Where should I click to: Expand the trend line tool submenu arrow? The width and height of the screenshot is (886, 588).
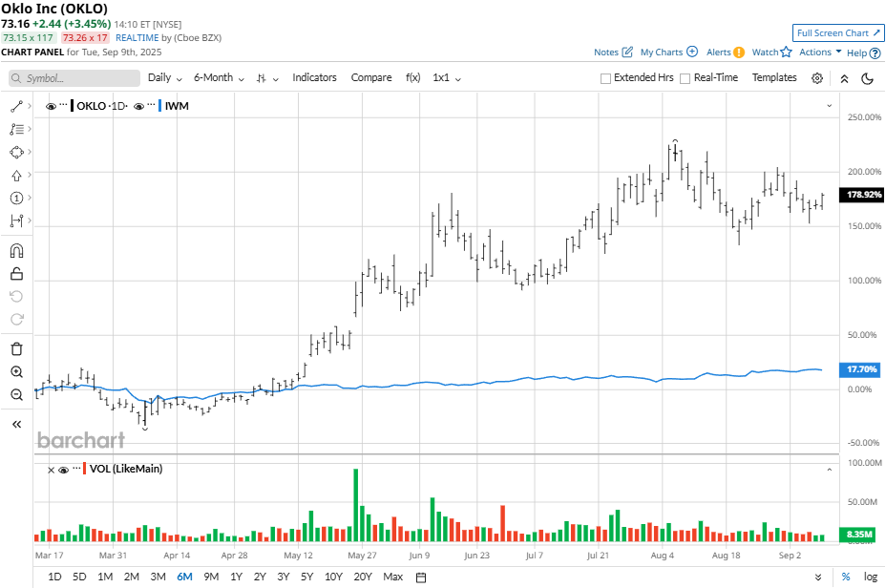tap(30, 106)
